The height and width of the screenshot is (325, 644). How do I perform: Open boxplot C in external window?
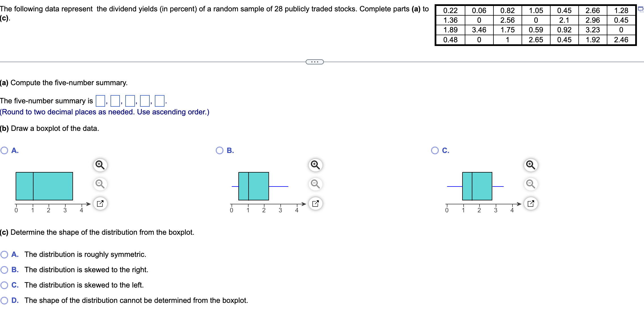point(531,203)
